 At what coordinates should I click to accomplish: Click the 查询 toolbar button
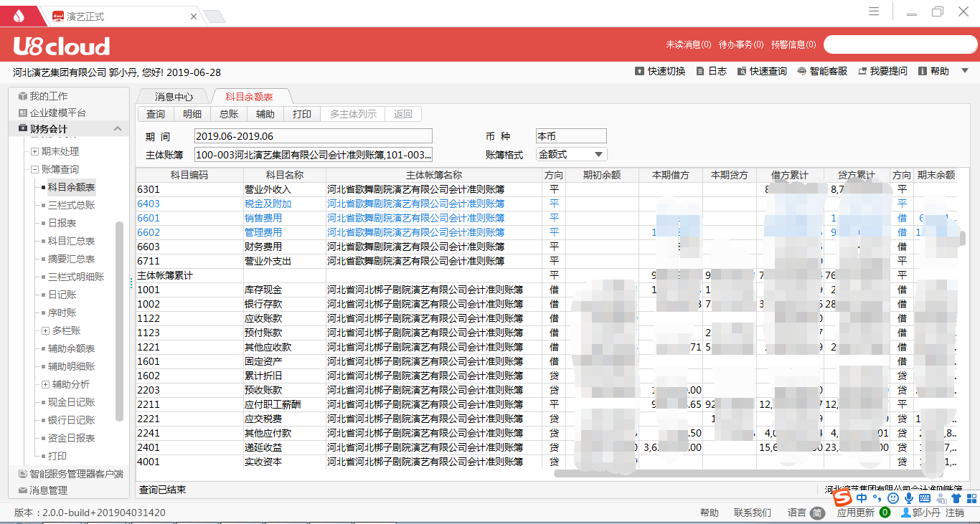point(156,114)
